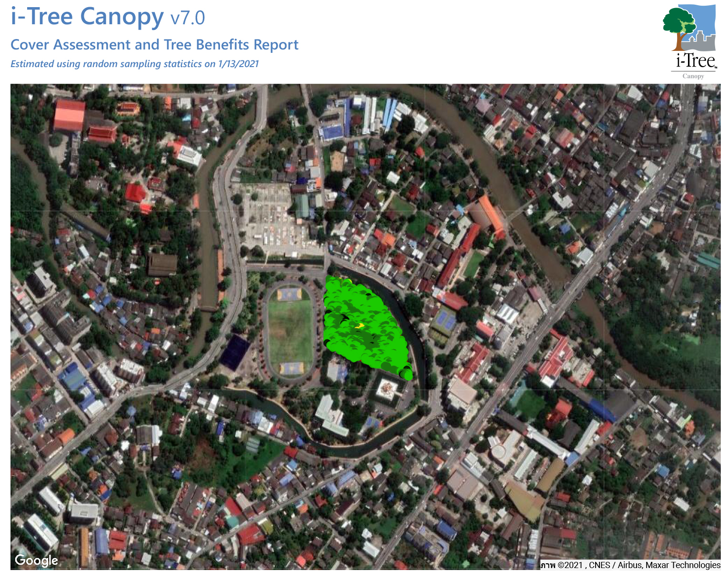728x579 pixels.
Task: Click the yellow sample point in green area
Action: click(360, 326)
